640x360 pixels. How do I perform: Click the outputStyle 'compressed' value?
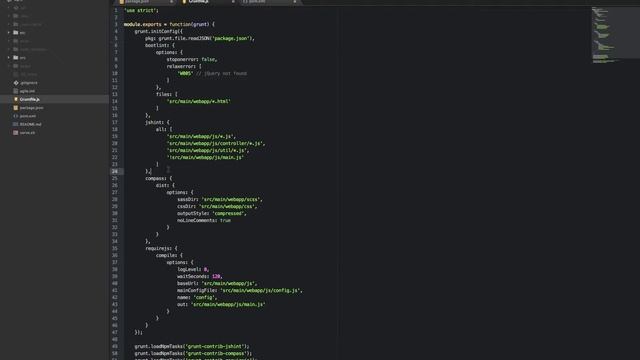coord(228,213)
